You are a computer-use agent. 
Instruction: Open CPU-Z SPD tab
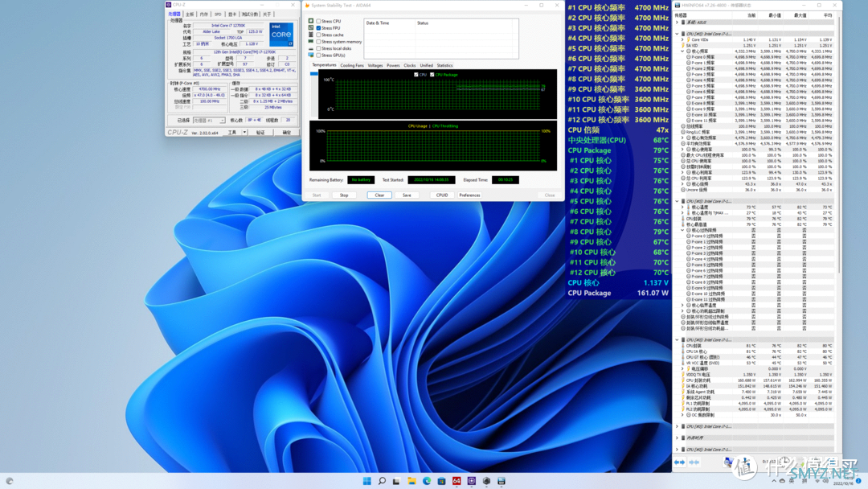tap(218, 14)
